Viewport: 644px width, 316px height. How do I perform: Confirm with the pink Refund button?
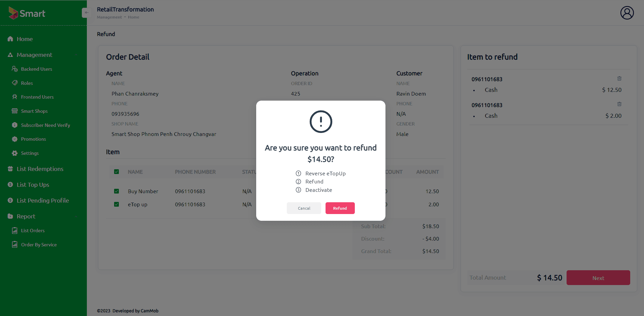340,208
